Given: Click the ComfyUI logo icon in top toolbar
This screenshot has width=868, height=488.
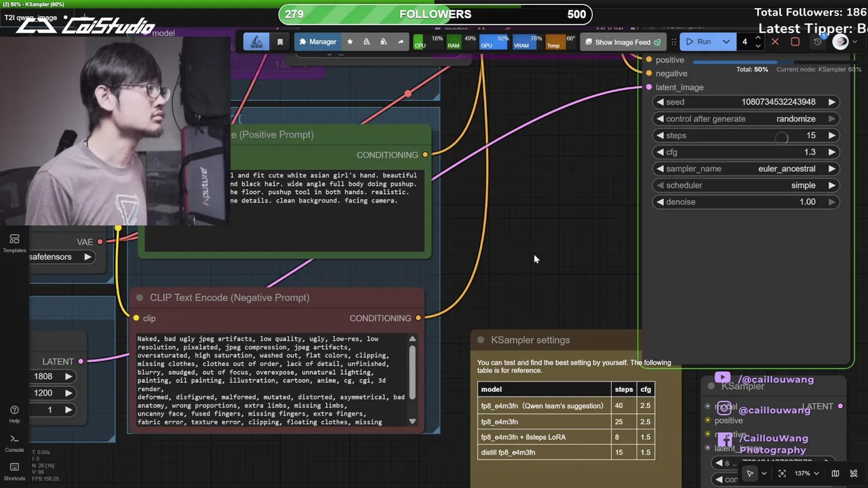Looking at the screenshot, I should pos(256,42).
